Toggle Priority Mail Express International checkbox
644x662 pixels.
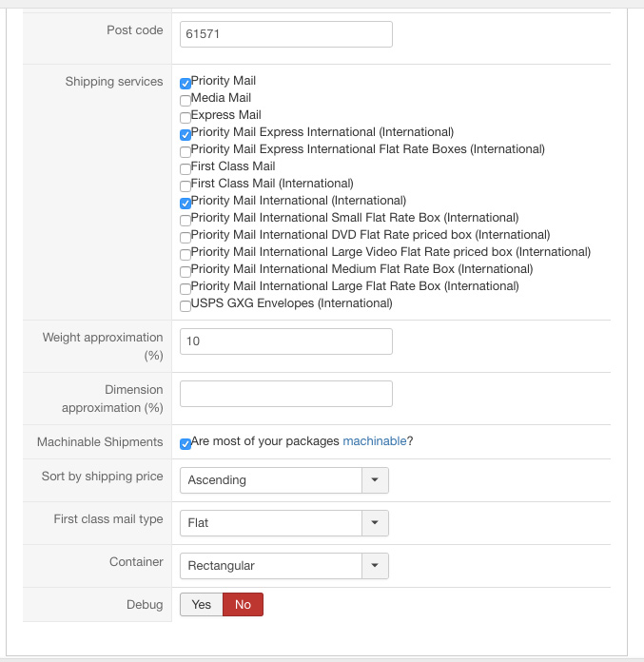(185, 134)
